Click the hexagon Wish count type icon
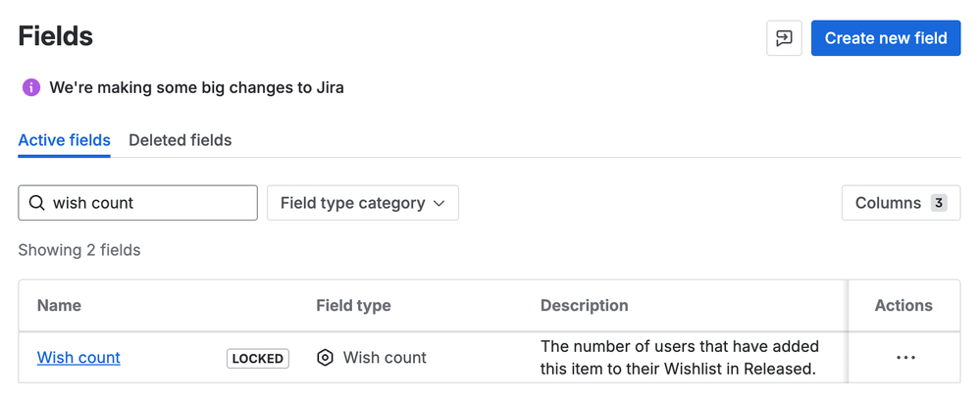This screenshot has height=400, width=980. point(326,358)
